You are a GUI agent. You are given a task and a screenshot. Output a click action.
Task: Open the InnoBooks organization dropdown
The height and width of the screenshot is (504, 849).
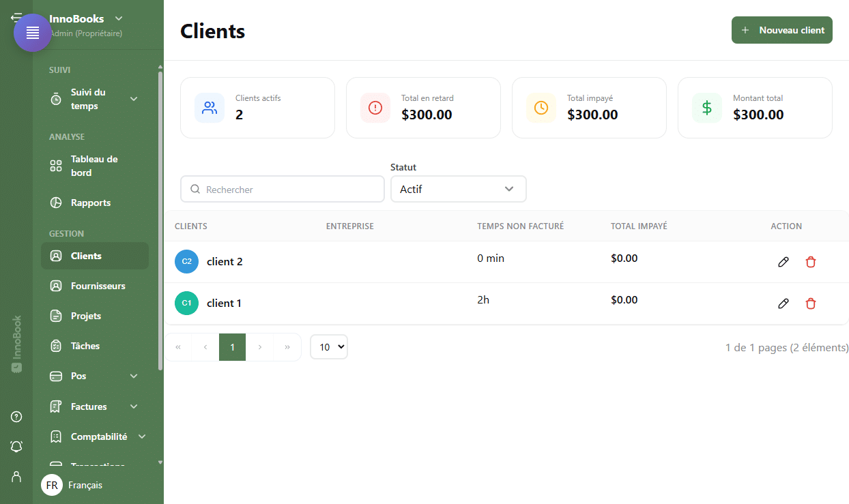(119, 18)
